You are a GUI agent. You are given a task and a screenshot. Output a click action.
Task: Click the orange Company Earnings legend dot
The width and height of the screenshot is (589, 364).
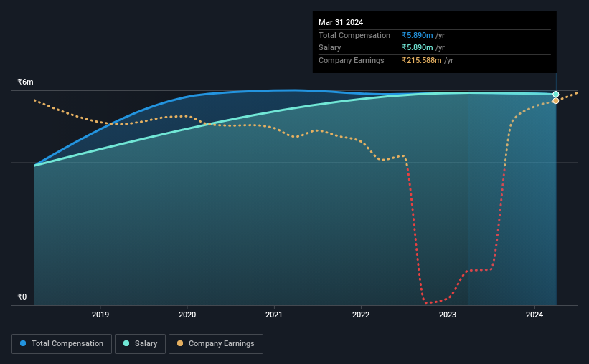180,343
